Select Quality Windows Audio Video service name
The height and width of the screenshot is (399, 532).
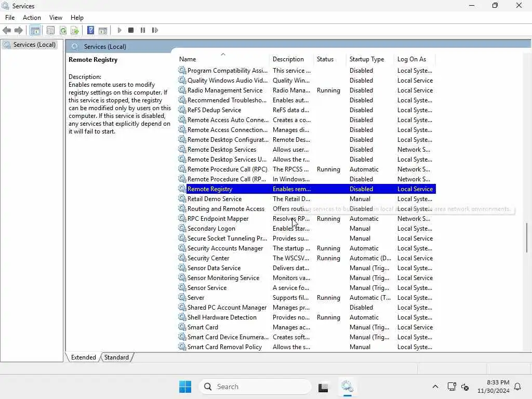(x=228, y=81)
